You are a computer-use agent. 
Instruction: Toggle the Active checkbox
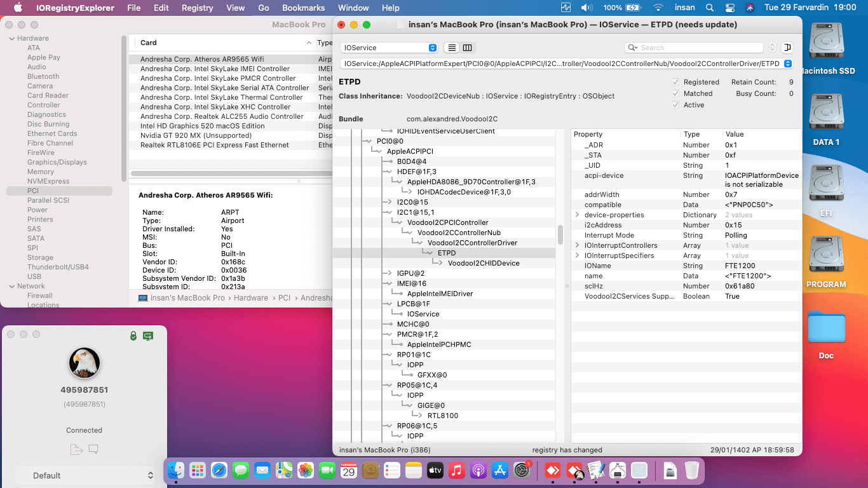pyautogui.click(x=676, y=105)
